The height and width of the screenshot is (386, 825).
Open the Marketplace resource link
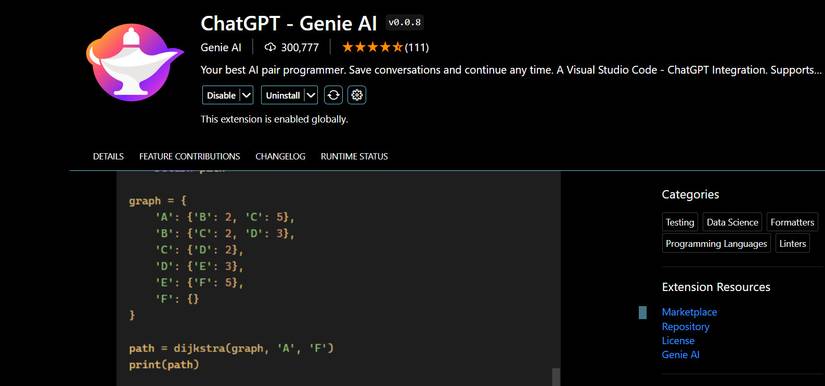click(x=689, y=312)
